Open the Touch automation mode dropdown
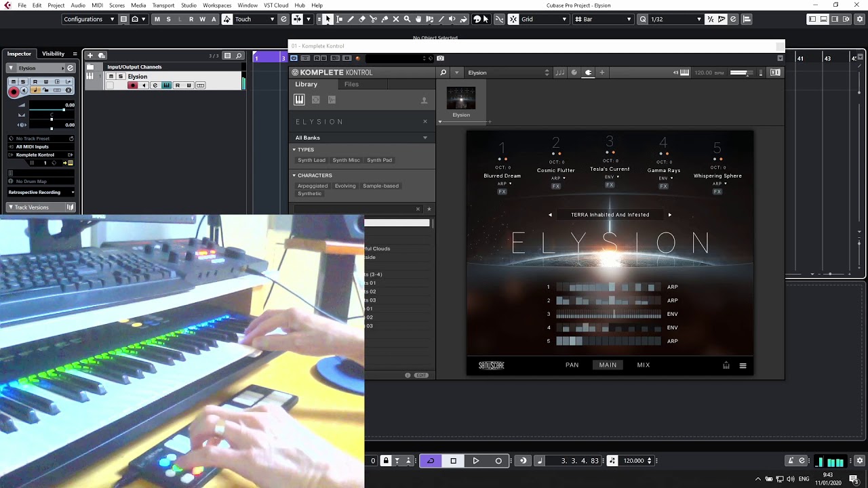The image size is (868, 488). pos(255,19)
